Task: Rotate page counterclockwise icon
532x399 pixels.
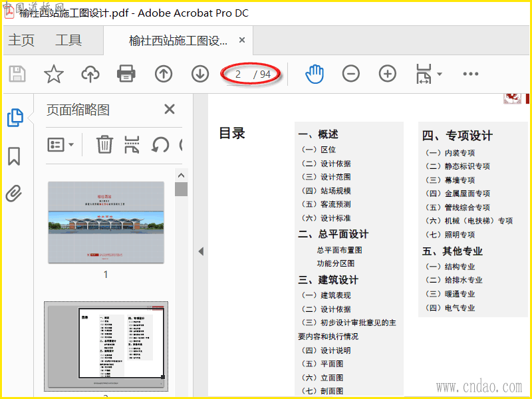Action: (x=160, y=144)
